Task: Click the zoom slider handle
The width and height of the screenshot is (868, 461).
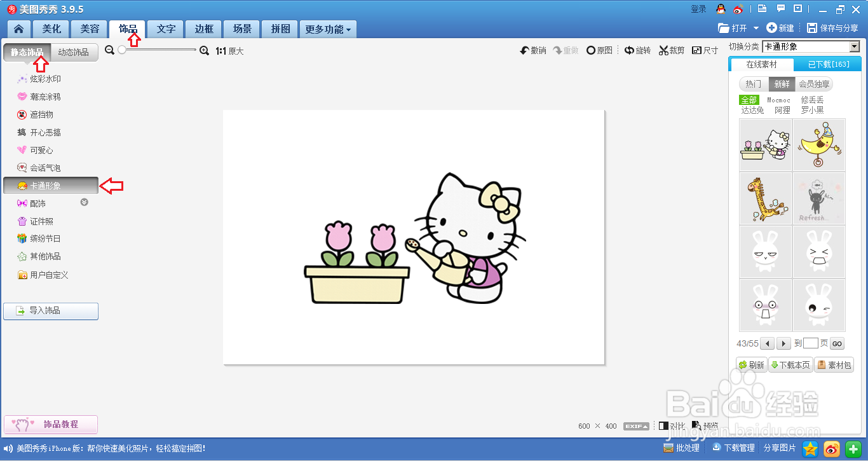Action: tap(122, 50)
